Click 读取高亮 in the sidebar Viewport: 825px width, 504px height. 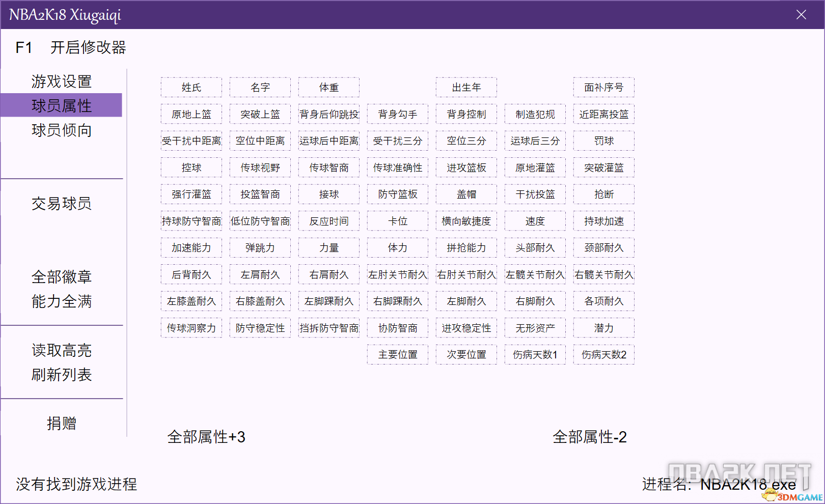tap(62, 350)
